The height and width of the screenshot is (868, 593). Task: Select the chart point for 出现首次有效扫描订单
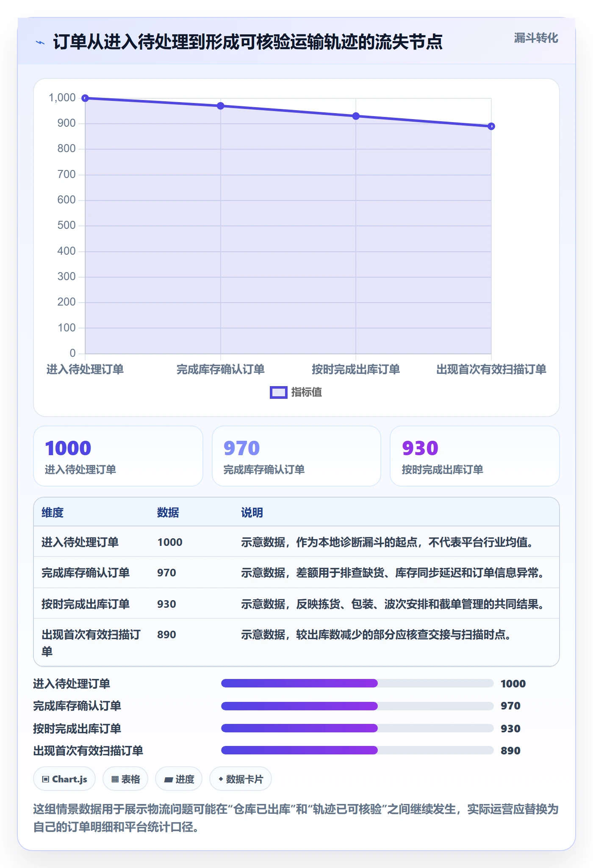(491, 126)
